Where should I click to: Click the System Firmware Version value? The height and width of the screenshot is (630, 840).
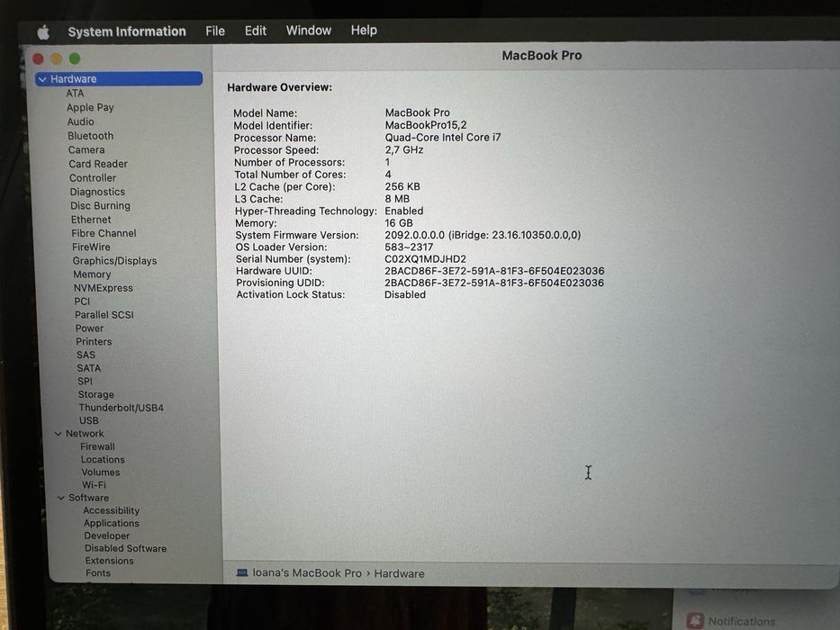[x=483, y=235]
